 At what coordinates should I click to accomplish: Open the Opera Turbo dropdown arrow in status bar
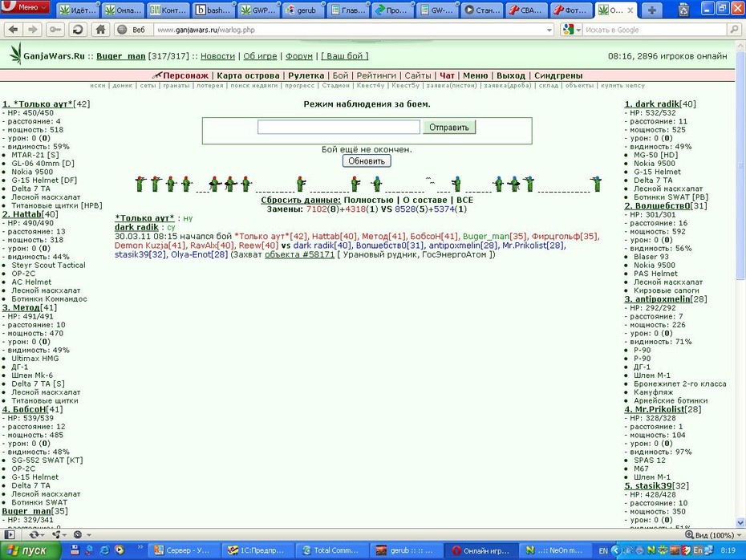click(88, 535)
